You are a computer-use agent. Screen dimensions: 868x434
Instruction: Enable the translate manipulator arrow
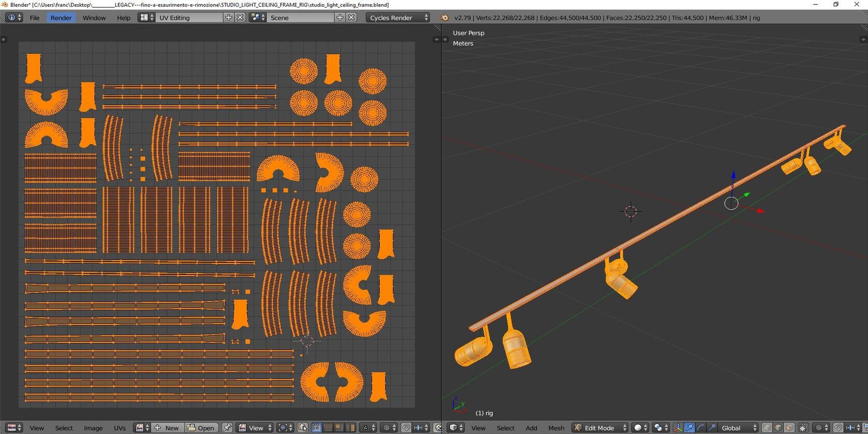(689, 428)
